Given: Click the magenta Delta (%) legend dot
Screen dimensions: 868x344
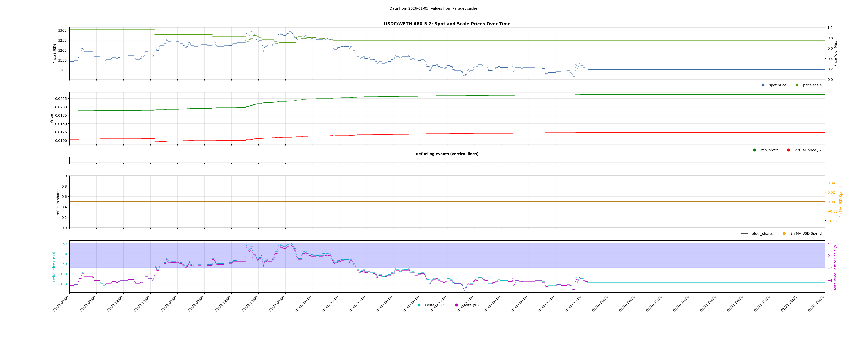Looking at the screenshot, I should coord(456,305).
